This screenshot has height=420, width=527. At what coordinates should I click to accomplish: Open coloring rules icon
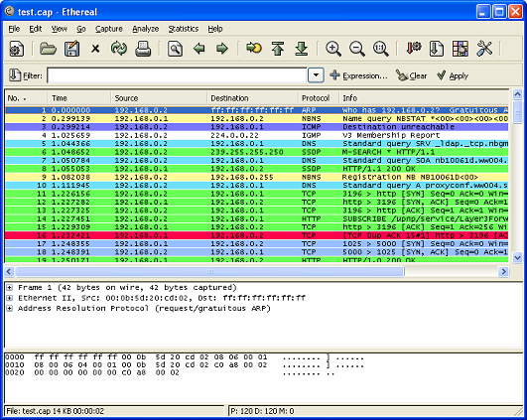coord(461,49)
